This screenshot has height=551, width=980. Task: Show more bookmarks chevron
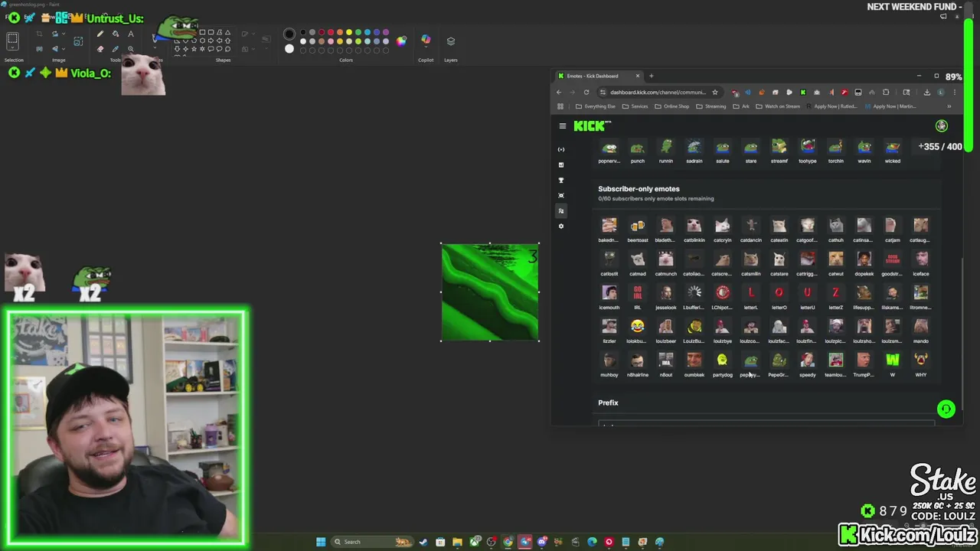tap(949, 106)
